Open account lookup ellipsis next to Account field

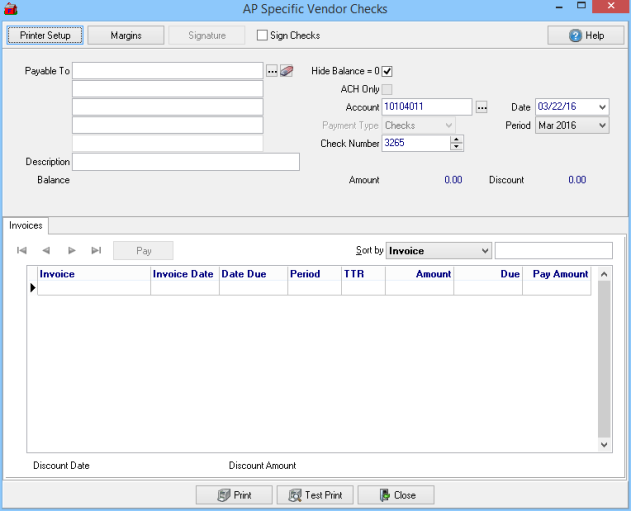[481, 107]
